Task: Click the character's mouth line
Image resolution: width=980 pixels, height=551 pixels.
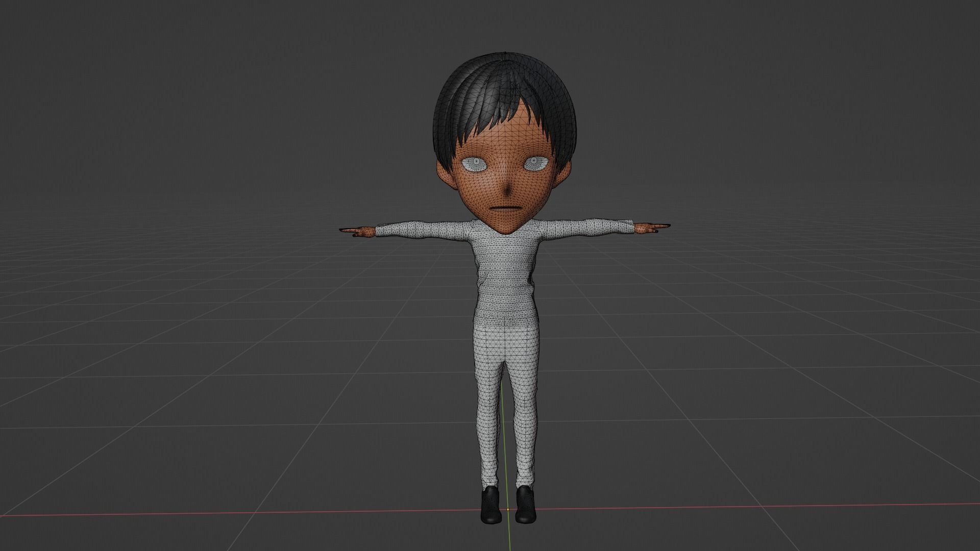Action: click(x=506, y=209)
